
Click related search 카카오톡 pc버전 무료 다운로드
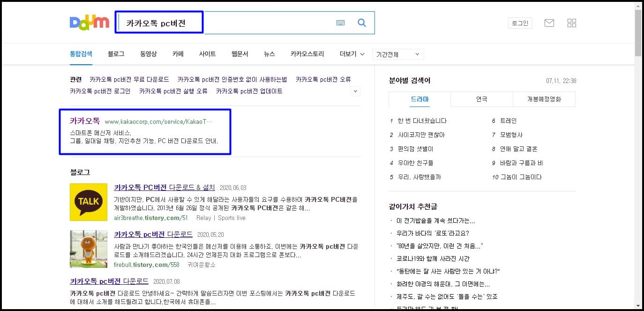coord(129,79)
